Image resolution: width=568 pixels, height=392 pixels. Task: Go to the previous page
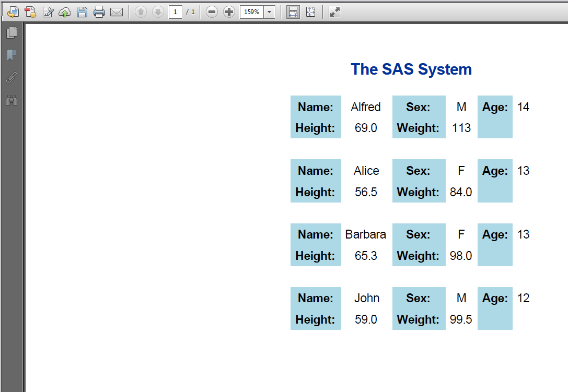coord(140,11)
